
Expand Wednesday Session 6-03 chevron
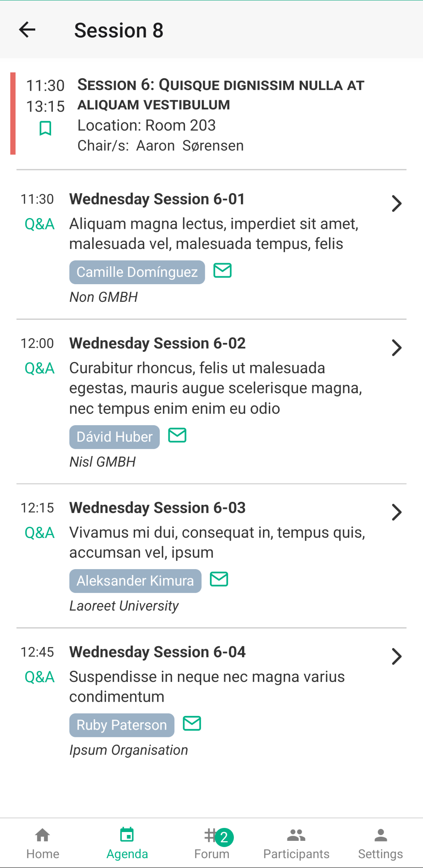(397, 513)
